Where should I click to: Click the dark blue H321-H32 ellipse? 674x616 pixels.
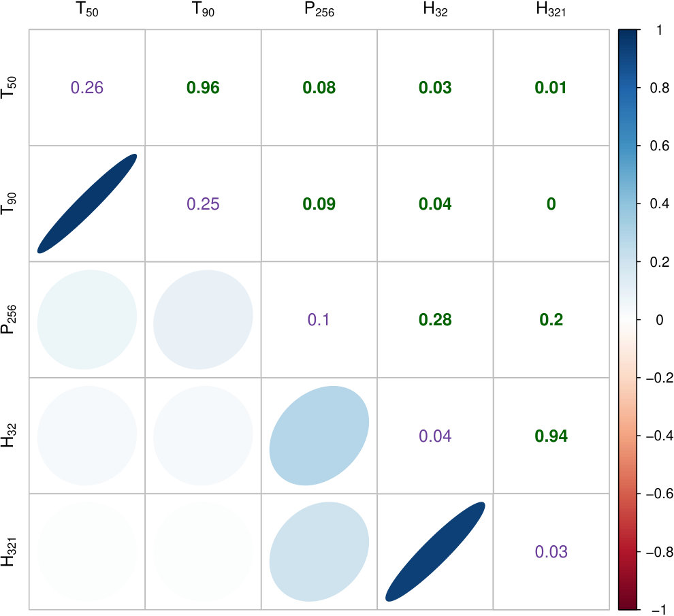click(435, 551)
